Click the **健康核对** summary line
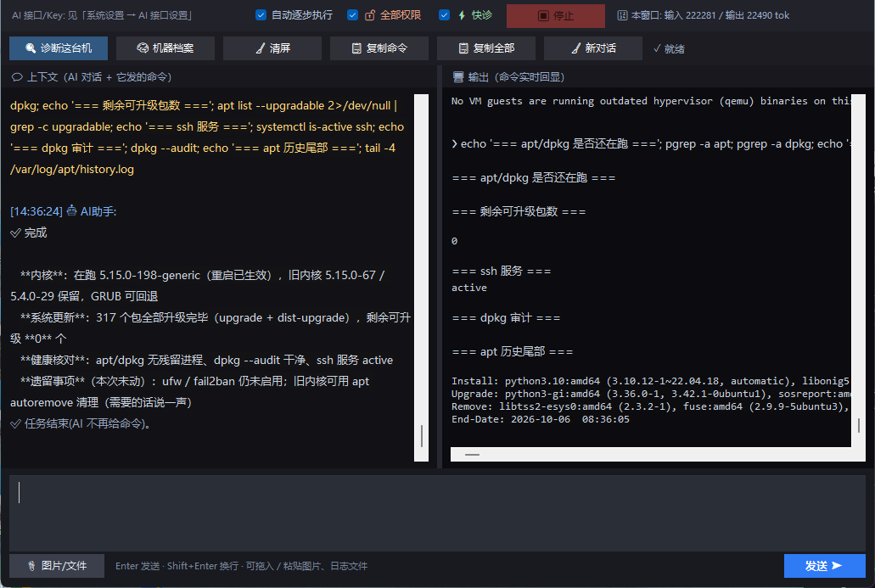875x588 pixels. click(x=206, y=361)
